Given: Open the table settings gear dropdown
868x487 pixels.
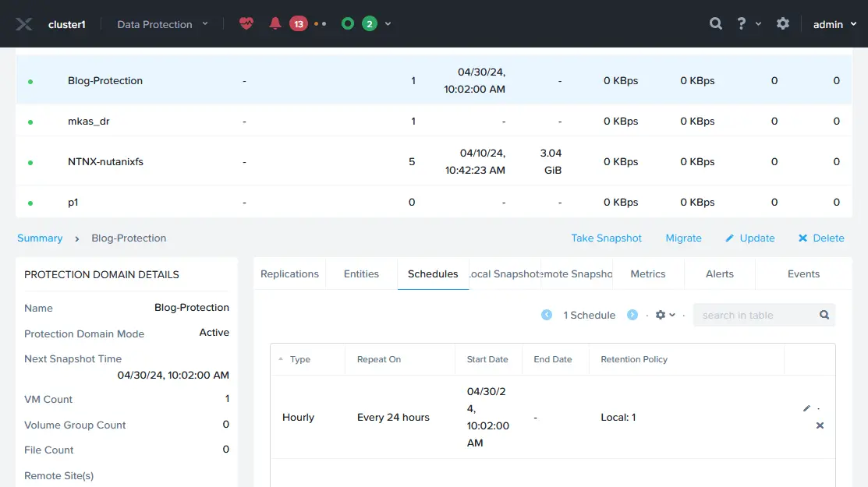Looking at the screenshot, I should tap(665, 315).
